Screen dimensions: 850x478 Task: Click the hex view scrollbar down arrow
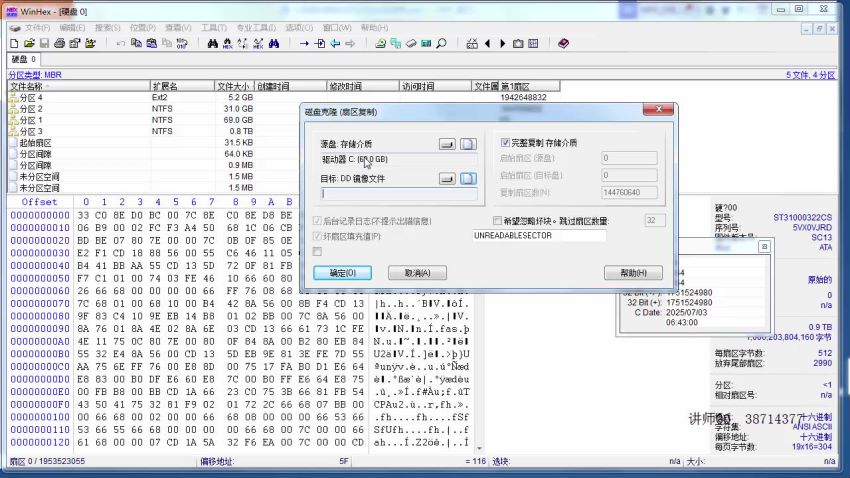(x=479, y=449)
